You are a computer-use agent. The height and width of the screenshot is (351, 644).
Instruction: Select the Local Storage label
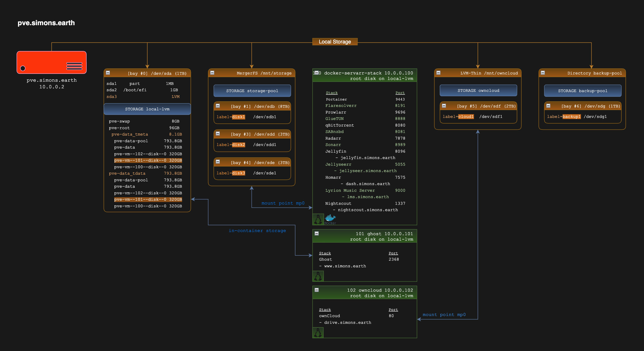click(x=335, y=42)
